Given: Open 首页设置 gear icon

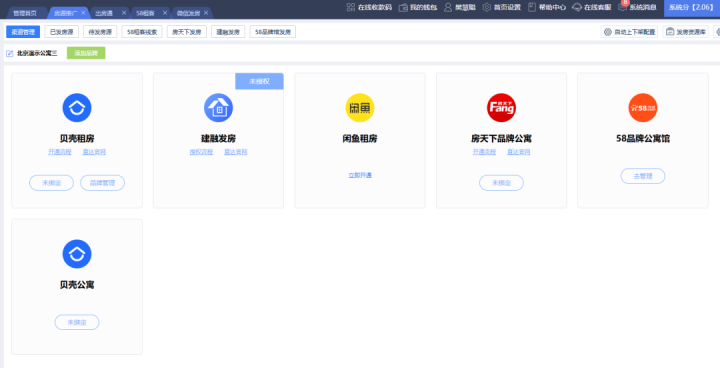Looking at the screenshot, I should point(487,7).
